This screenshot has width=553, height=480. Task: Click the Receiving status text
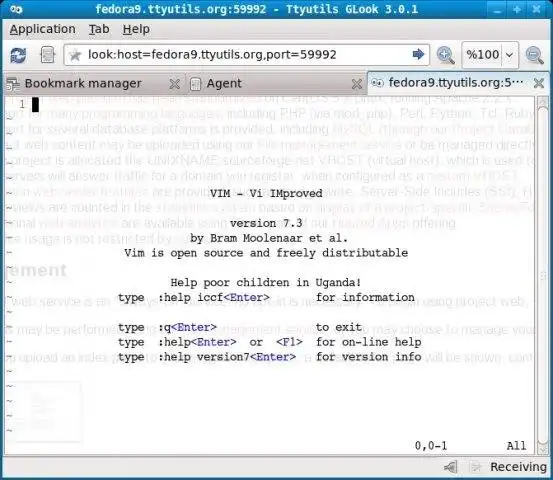pos(518,467)
